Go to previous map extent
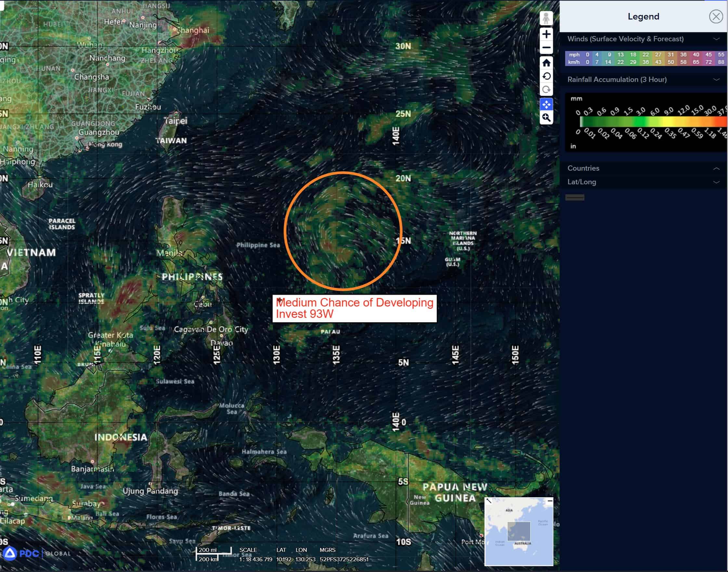 point(546,76)
